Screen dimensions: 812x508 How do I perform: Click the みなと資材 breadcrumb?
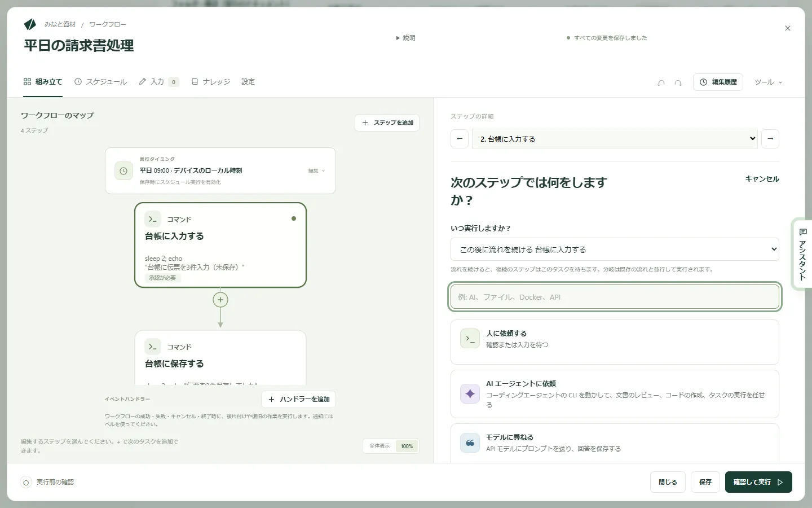pos(60,24)
